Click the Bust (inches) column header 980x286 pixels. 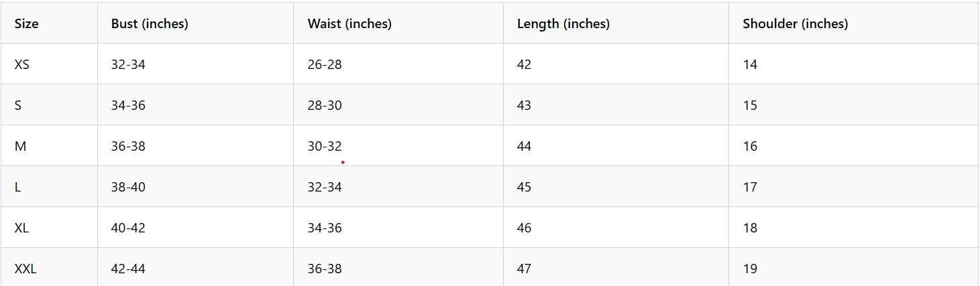click(150, 24)
